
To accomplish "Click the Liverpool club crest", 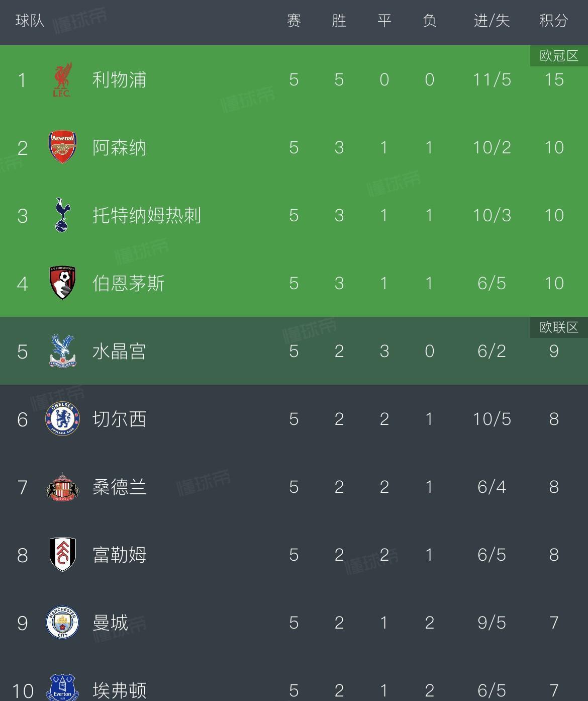I will (62, 79).
